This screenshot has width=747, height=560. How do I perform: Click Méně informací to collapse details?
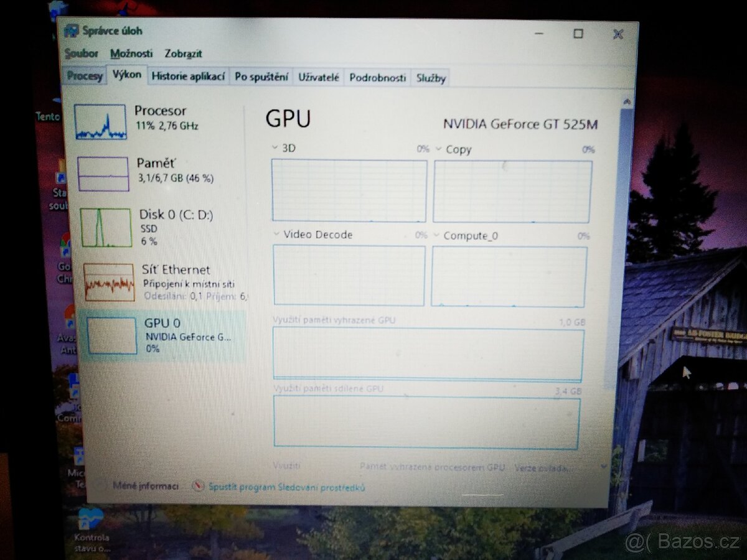(146, 486)
